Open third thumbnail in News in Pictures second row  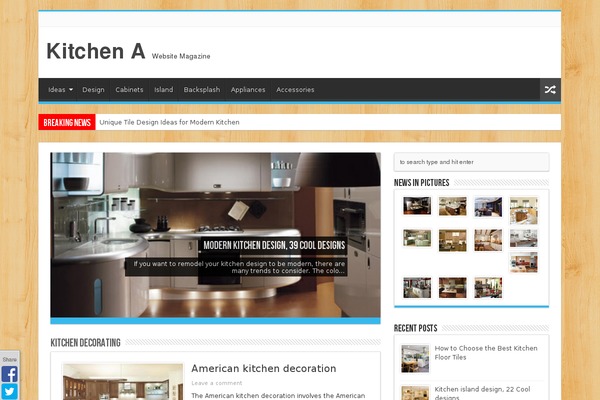tap(488, 240)
